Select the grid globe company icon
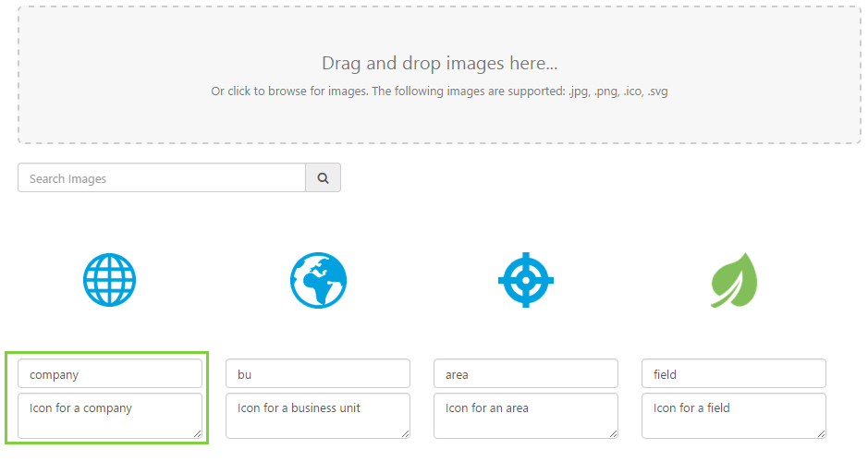 [109, 280]
